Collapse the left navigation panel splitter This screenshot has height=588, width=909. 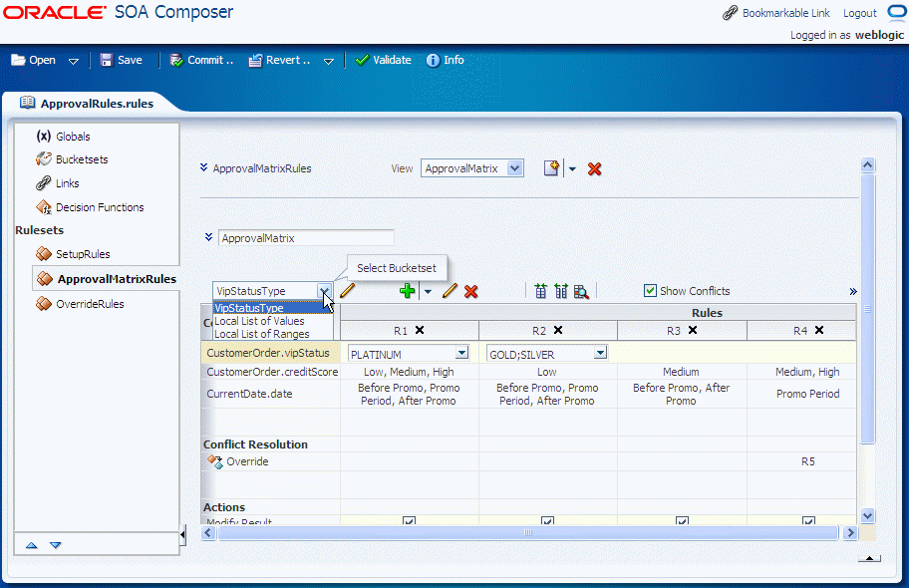pyautogui.click(x=182, y=534)
